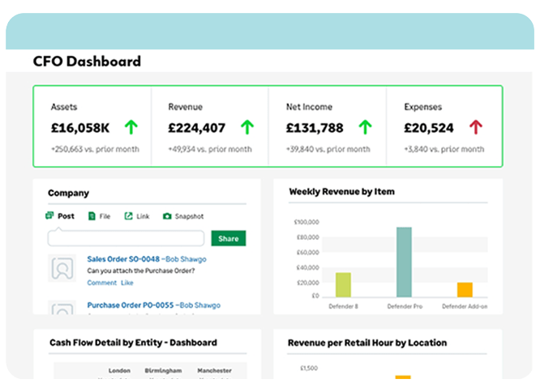Click the Defender Pro axis label
The width and height of the screenshot is (540, 392).
point(405,306)
